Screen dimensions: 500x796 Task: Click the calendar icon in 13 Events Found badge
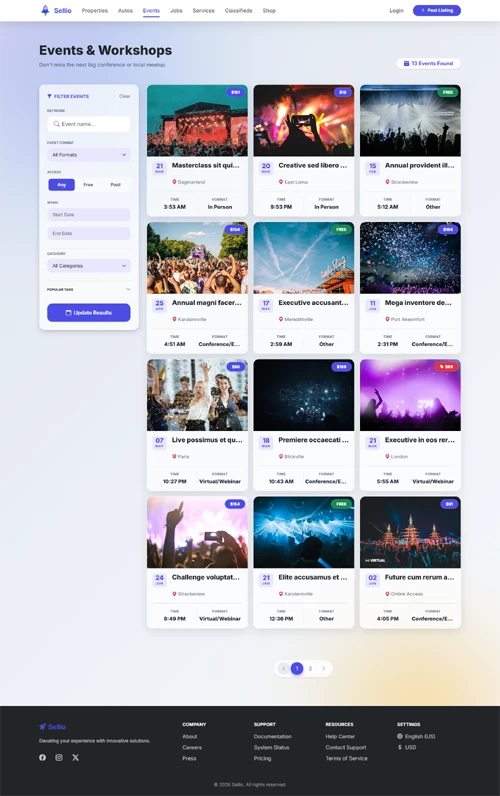[406, 63]
